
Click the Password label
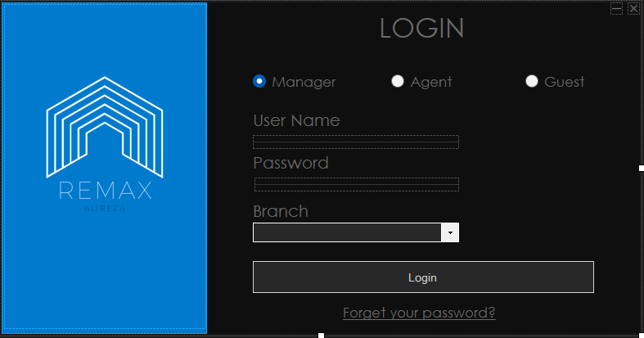[290, 164]
